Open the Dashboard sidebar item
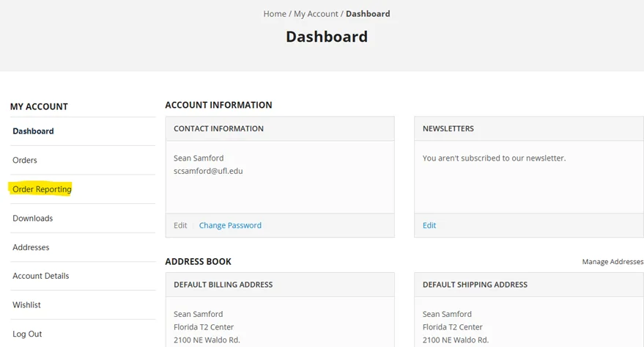Viewport: 644px width, 347px height. click(33, 131)
